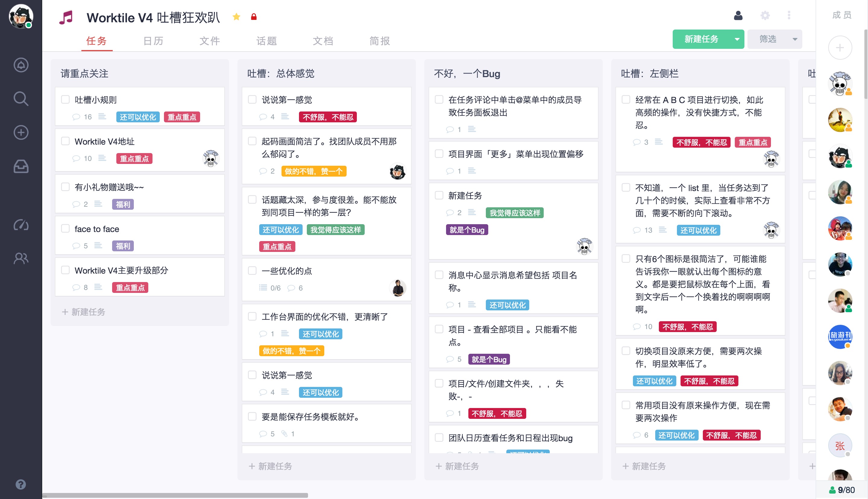The height and width of the screenshot is (499, 868).
Task: Add new task in 不好，一个Bug list
Action: click(x=457, y=466)
